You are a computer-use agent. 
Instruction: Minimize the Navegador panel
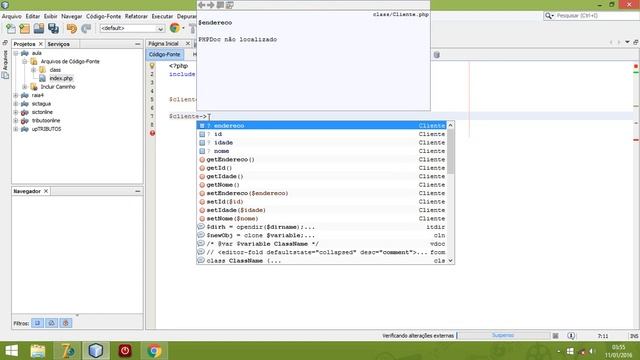(x=138, y=191)
